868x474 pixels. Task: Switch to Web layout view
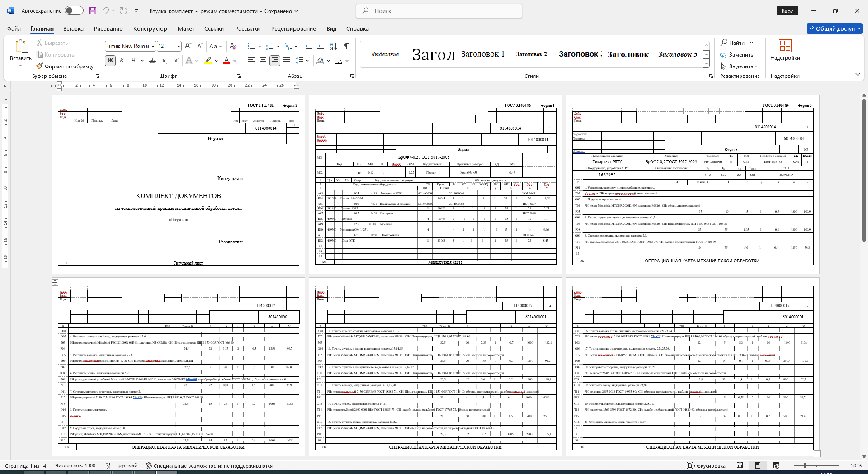coord(776,465)
